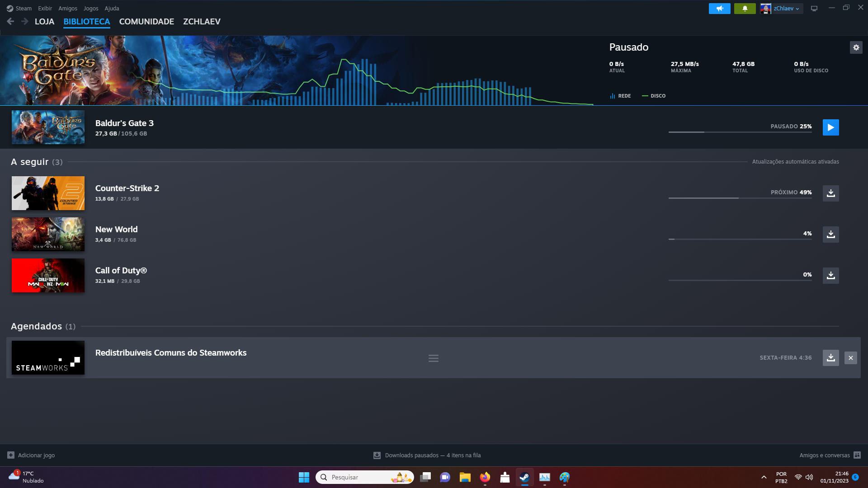Click the Baldur's Gate 3 progress bar
The width and height of the screenshot is (868, 488).
740,132
